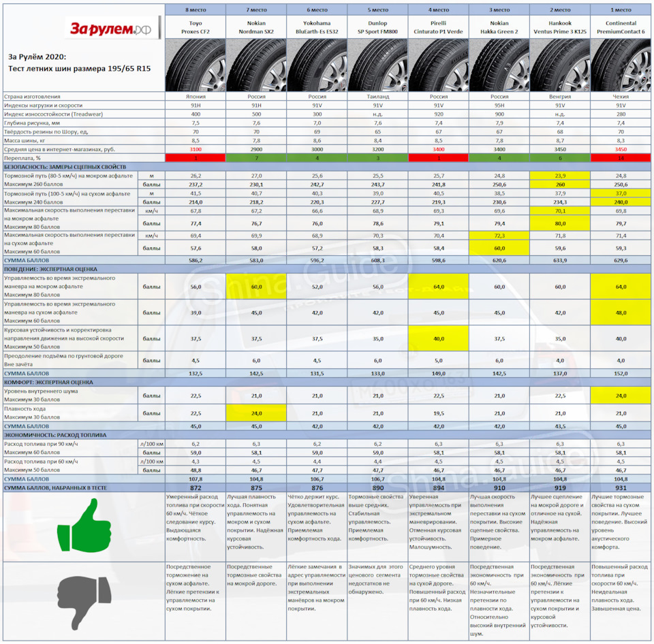Click the Hankook Ventus Prime 3 tire photo
654x644 pixels.
click(560, 65)
